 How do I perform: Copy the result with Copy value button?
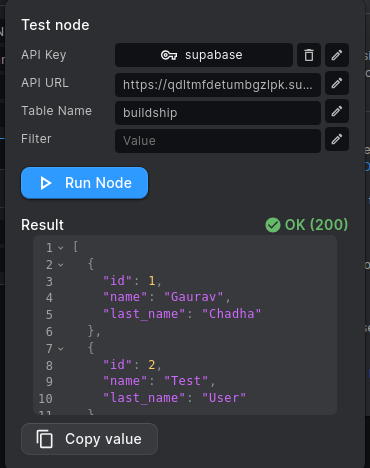(x=89, y=439)
